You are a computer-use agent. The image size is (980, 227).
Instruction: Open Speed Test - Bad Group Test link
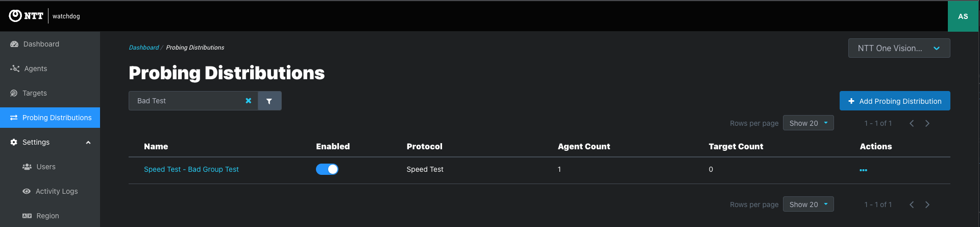tap(191, 169)
